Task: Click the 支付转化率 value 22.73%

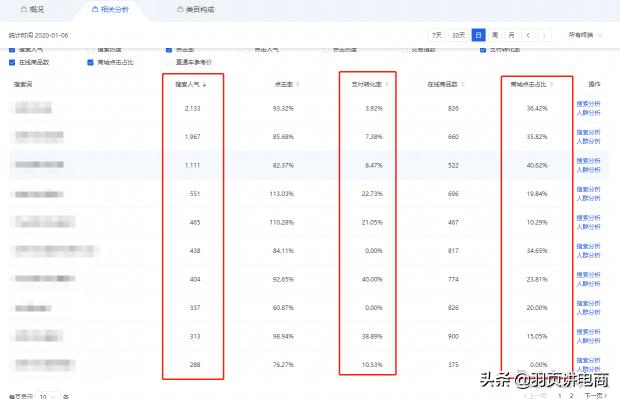Action: (372, 194)
